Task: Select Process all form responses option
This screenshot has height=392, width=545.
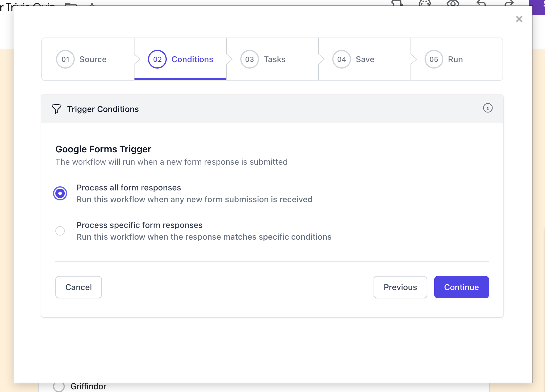Action: coord(60,193)
